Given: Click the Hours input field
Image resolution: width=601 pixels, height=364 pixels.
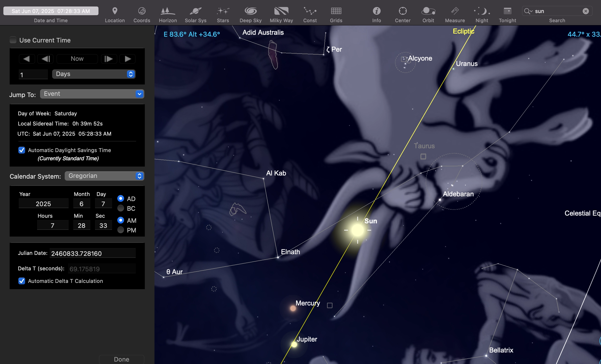Looking at the screenshot, I should [53, 225].
